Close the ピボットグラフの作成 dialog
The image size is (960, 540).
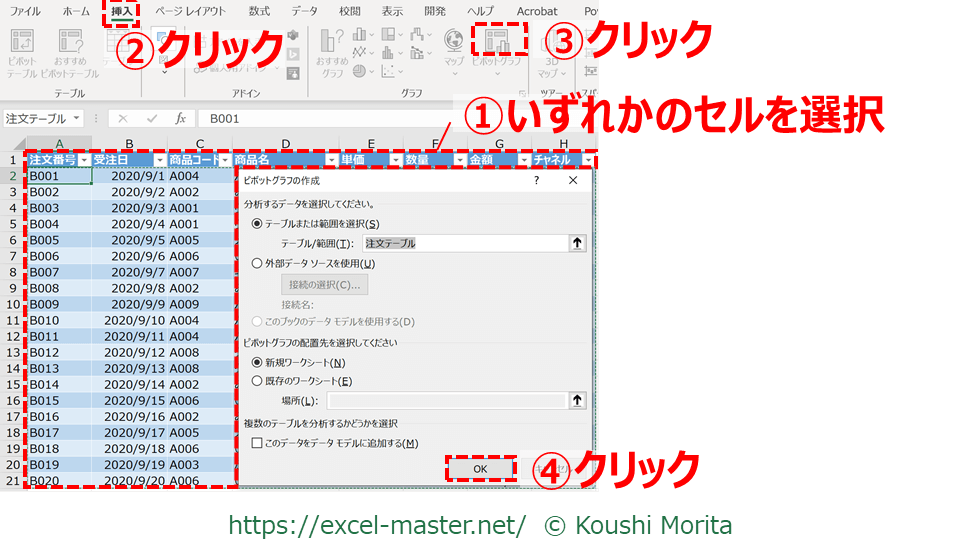click(573, 181)
